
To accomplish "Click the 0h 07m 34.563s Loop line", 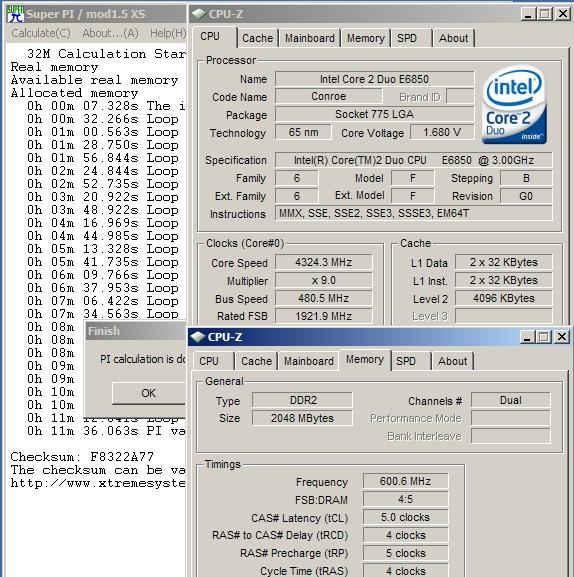I will click(x=103, y=314).
